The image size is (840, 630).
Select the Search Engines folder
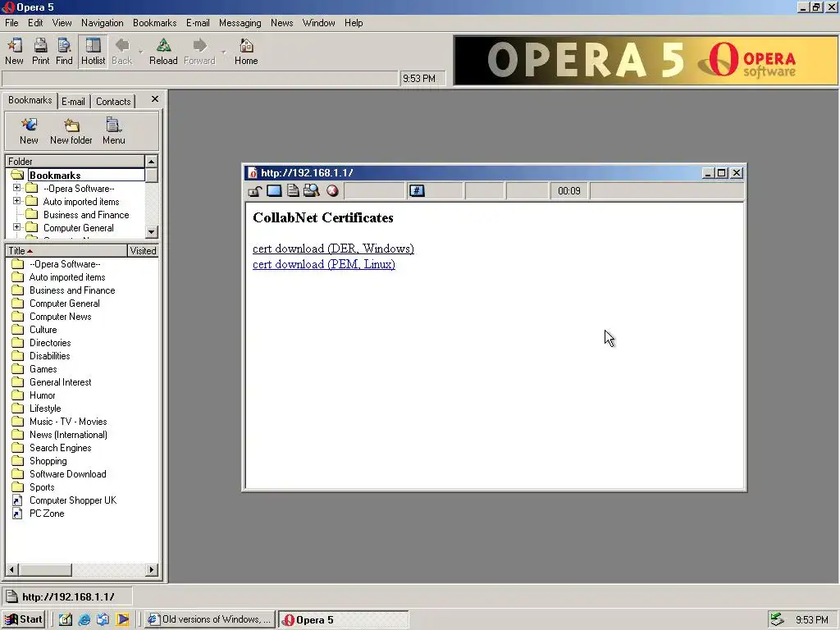click(60, 448)
